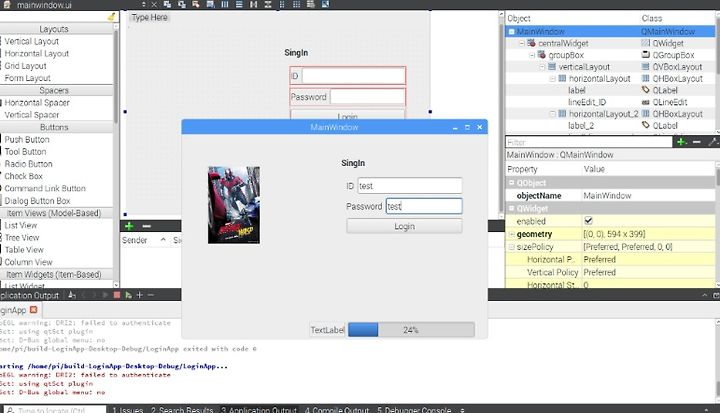Click the movie poster image
The image size is (720, 413).
234,205
